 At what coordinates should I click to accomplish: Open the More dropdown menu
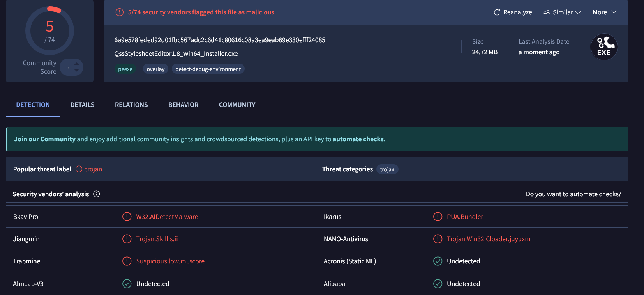point(604,12)
